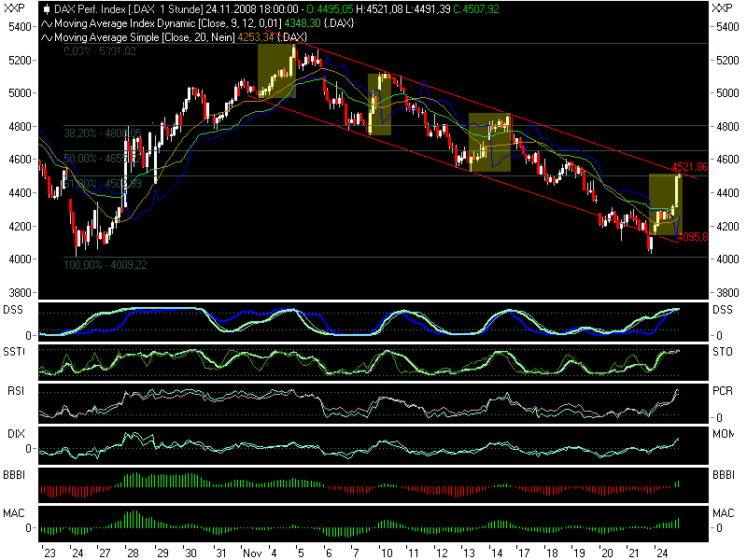The height and width of the screenshot is (560, 747).
Task: Click the line icon for Moving Average Simple
Action: click(47, 37)
